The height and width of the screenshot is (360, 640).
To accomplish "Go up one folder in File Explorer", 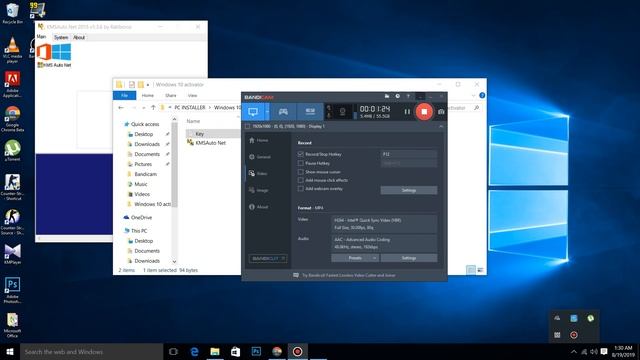I will (153, 108).
